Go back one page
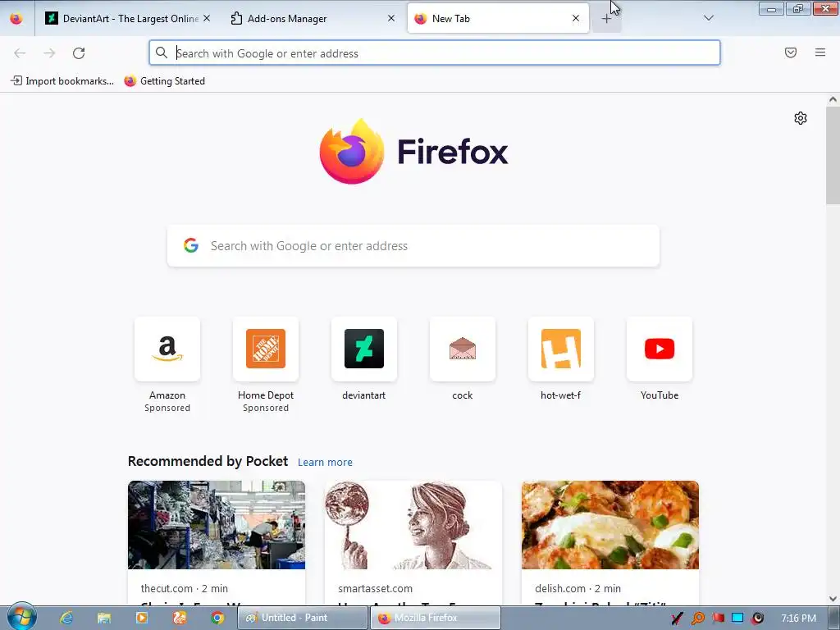 tap(20, 53)
